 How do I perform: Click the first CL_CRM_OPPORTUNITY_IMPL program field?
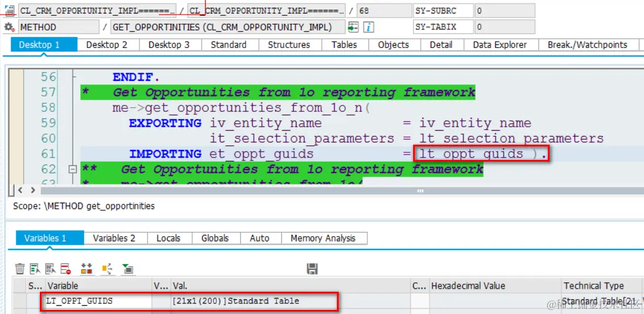pyautogui.click(x=97, y=11)
